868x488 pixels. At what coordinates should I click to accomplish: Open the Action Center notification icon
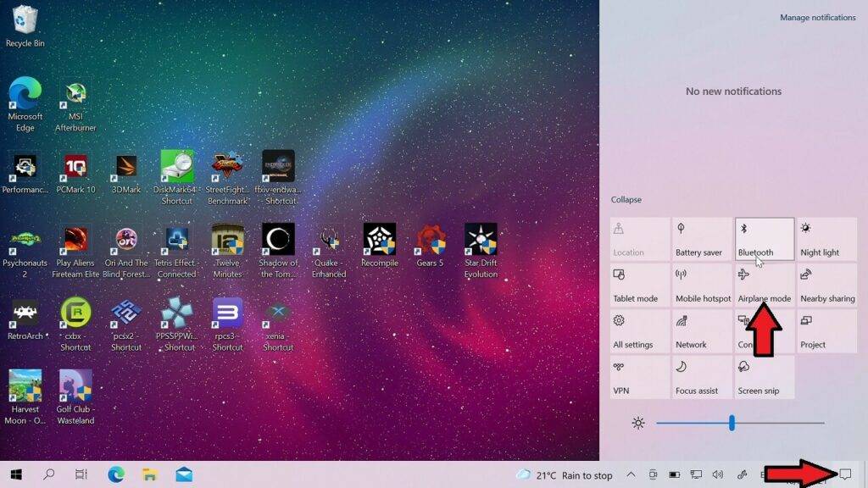pyautogui.click(x=845, y=474)
